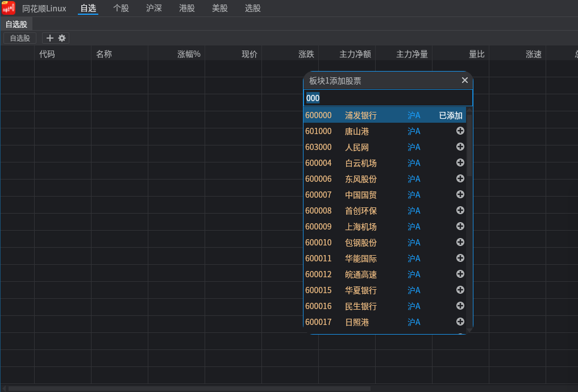Viewport: 578px width, 392px height.
Task: Sort by the 现价 column header
Action: [250, 54]
